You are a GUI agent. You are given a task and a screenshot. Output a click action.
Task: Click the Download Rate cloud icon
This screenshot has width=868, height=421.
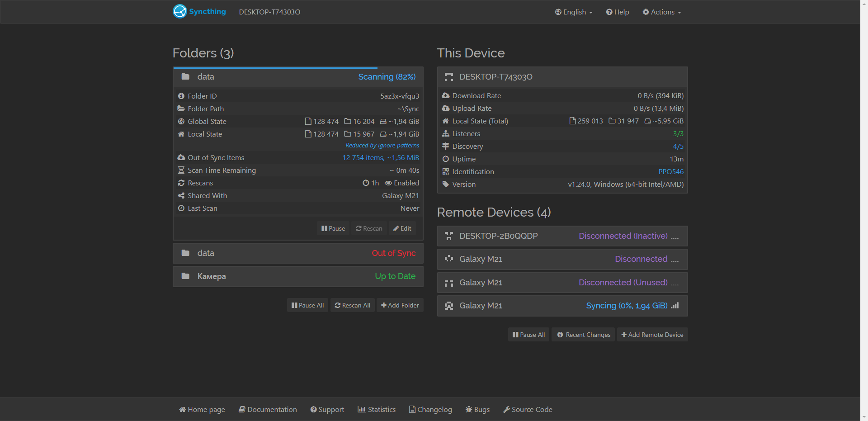pyautogui.click(x=446, y=96)
